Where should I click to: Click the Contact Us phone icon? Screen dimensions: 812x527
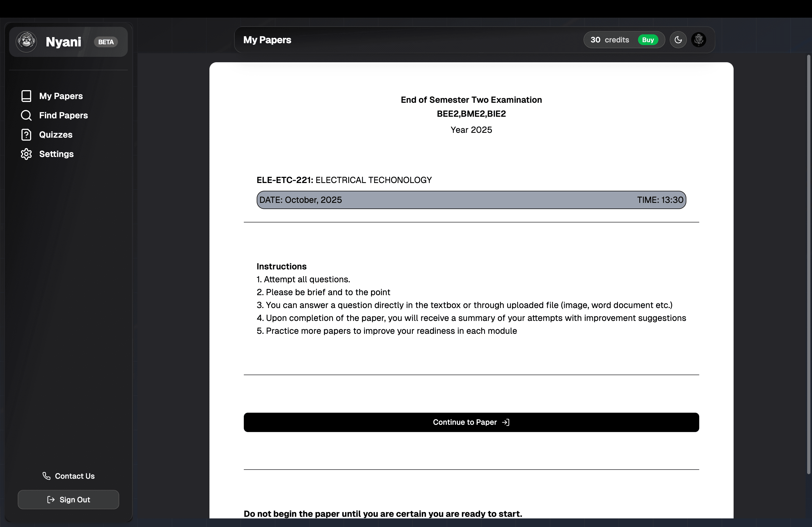46,476
